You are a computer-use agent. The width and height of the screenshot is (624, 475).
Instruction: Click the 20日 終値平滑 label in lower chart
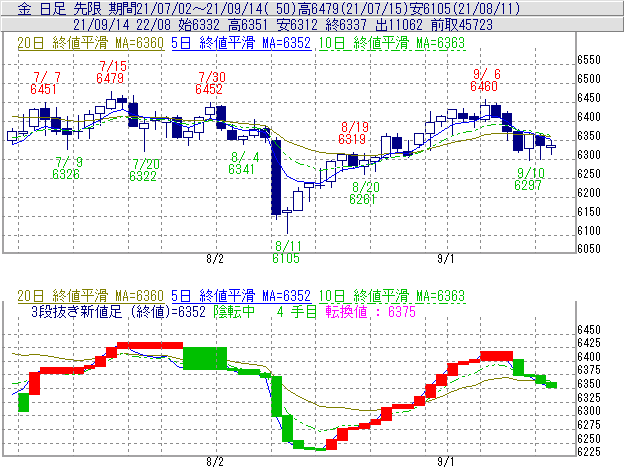(x=90, y=296)
